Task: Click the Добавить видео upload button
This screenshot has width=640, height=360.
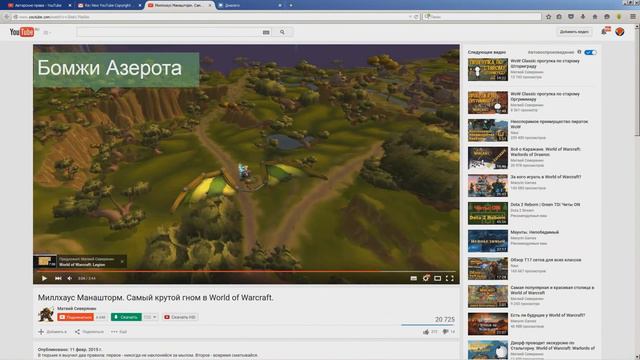Action: coord(574,32)
